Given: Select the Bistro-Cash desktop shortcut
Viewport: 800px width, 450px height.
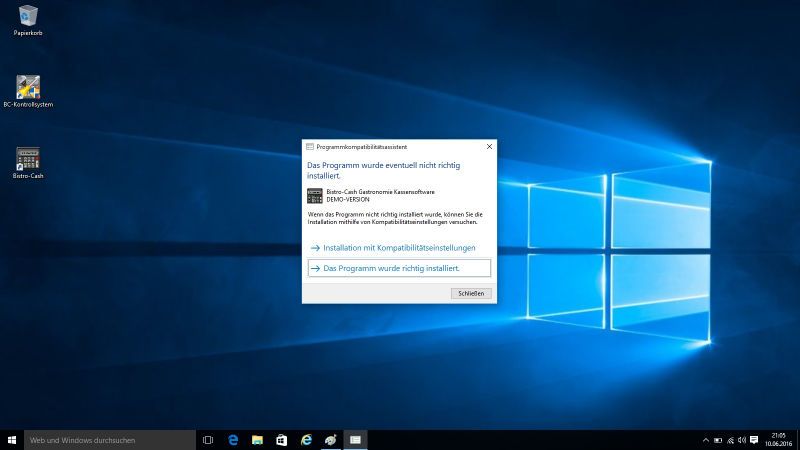Looking at the screenshot, I should [28, 163].
